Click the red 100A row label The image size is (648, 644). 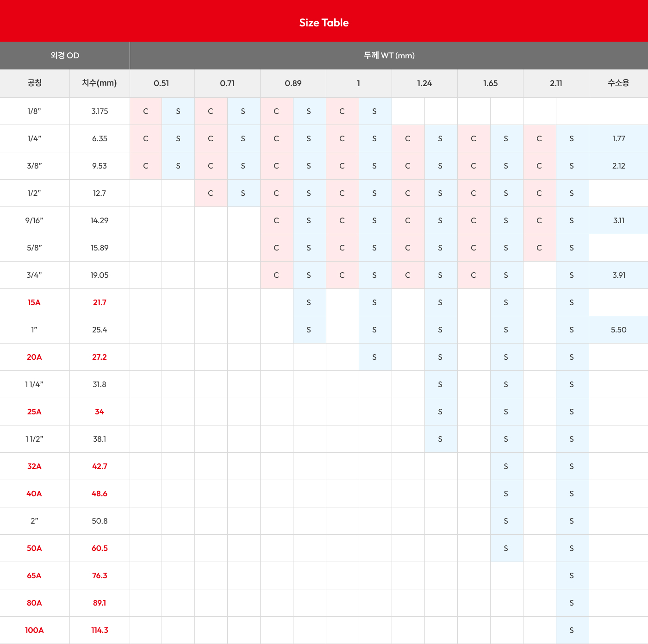point(34,630)
